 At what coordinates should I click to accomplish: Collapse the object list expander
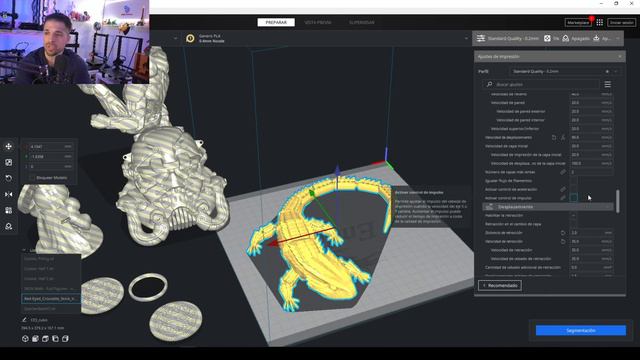[24, 250]
